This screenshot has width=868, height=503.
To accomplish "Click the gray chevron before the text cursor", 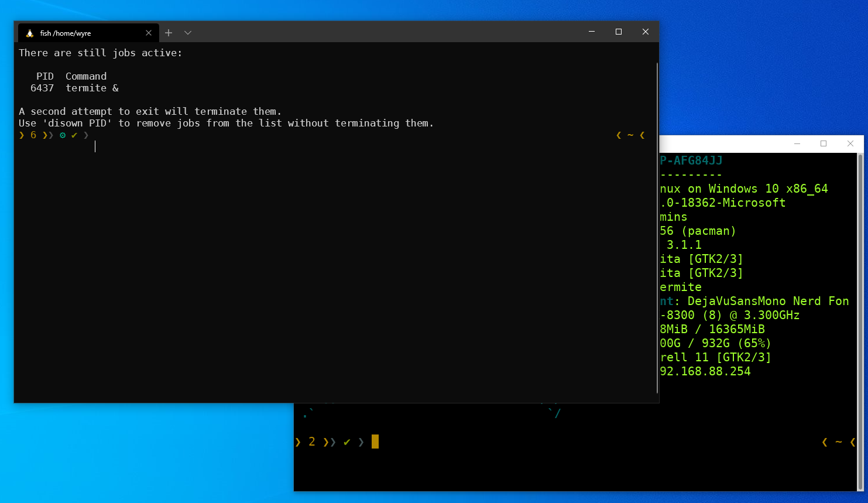I will pyautogui.click(x=85, y=135).
